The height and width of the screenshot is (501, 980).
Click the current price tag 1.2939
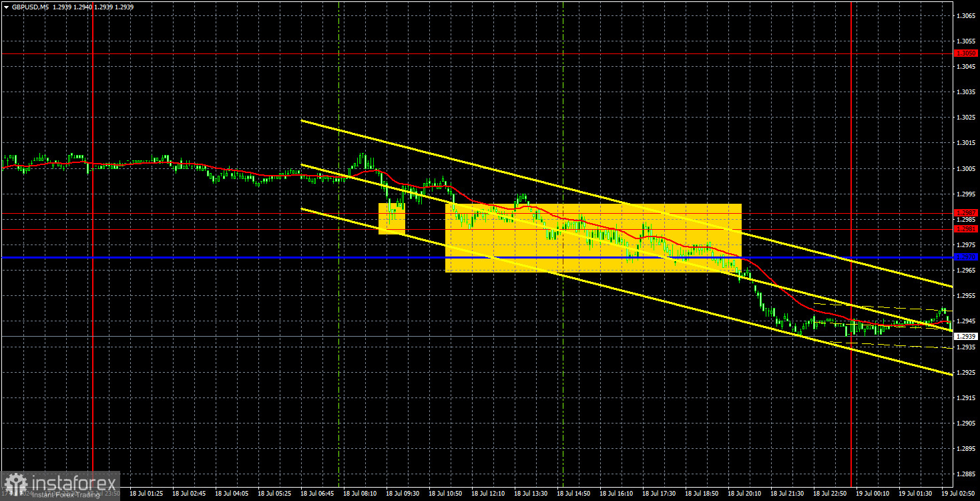pyautogui.click(x=966, y=337)
